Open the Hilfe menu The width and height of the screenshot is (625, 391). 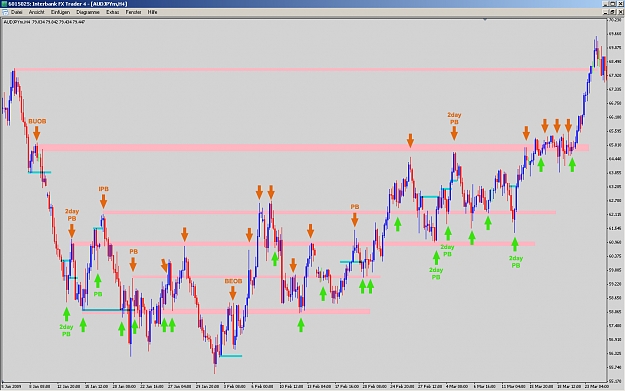(x=152, y=12)
